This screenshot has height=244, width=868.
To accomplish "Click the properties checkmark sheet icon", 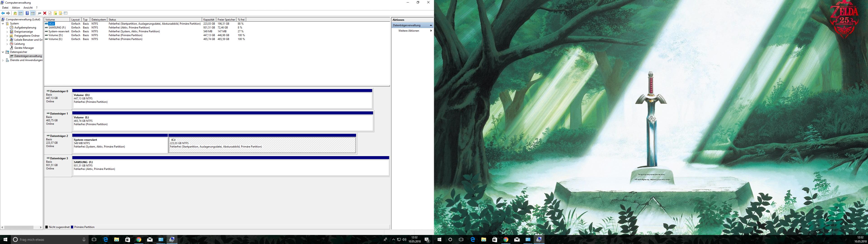I will coord(50,14).
